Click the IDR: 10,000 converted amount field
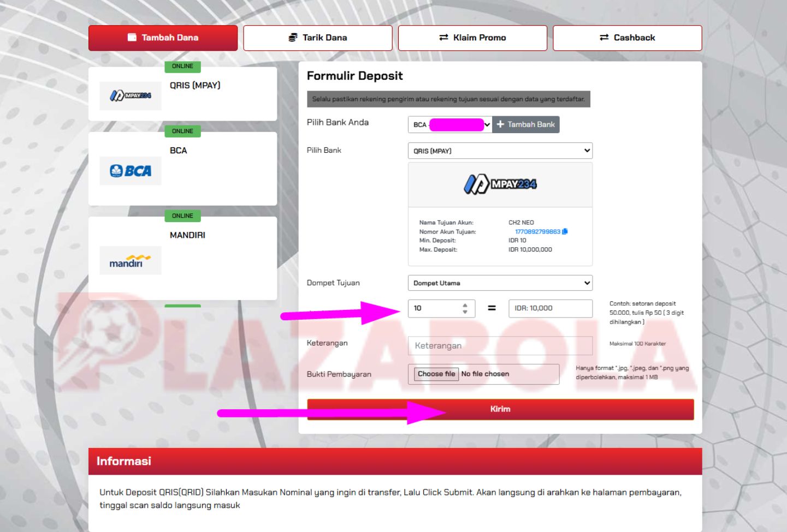Image resolution: width=787 pixels, height=532 pixels. click(551, 308)
